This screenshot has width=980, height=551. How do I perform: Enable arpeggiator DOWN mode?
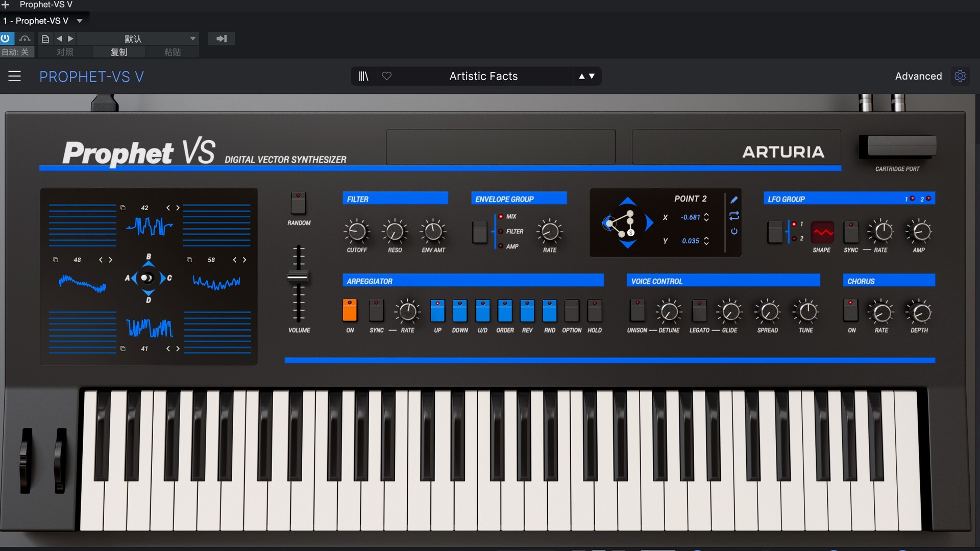click(460, 310)
